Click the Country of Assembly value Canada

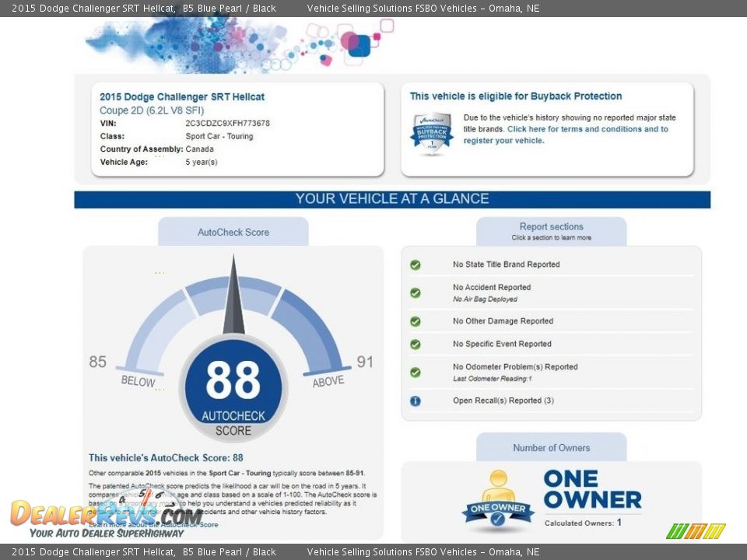(x=199, y=149)
